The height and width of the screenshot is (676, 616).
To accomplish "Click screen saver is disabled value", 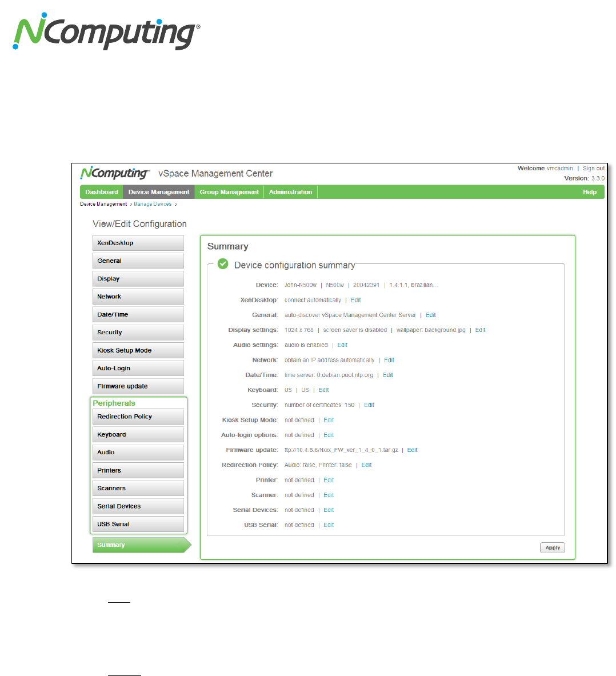I will click(x=355, y=330).
